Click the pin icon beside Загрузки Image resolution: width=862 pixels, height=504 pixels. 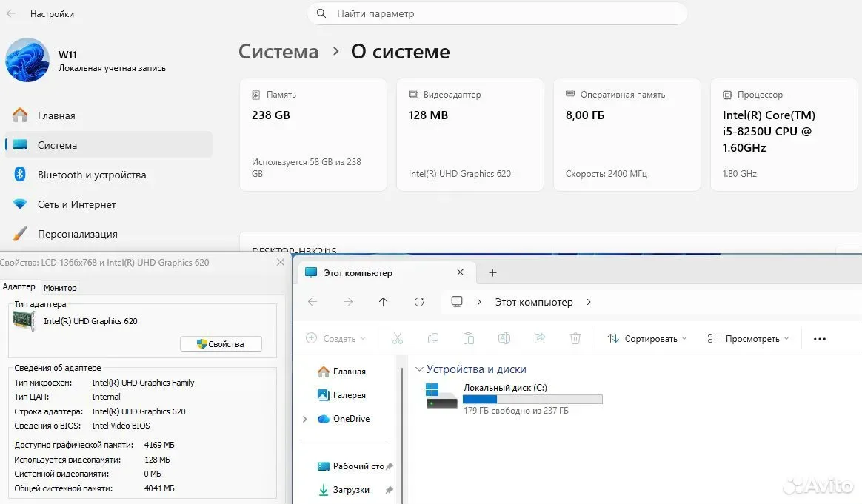pos(390,490)
